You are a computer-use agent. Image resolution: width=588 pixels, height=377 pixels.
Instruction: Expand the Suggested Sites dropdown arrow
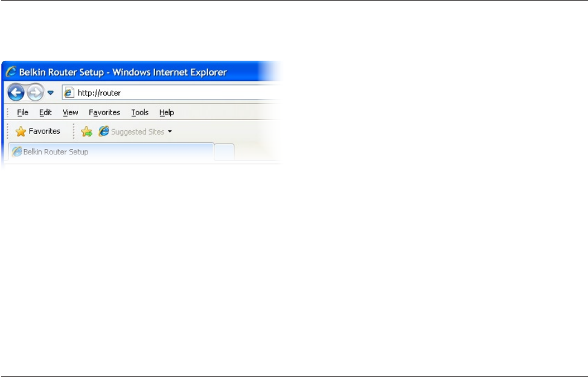pyautogui.click(x=170, y=131)
